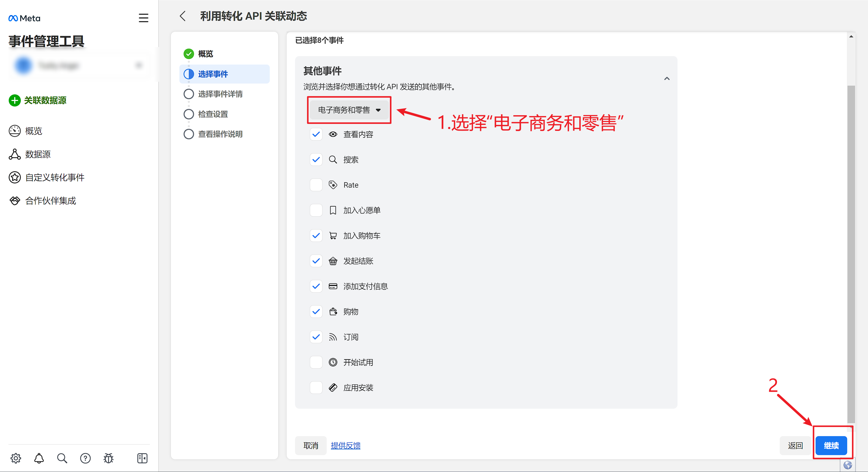Click the Meta logo
Image resolution: width=868 pixels, height=472 pixels.
click(24, 18)
